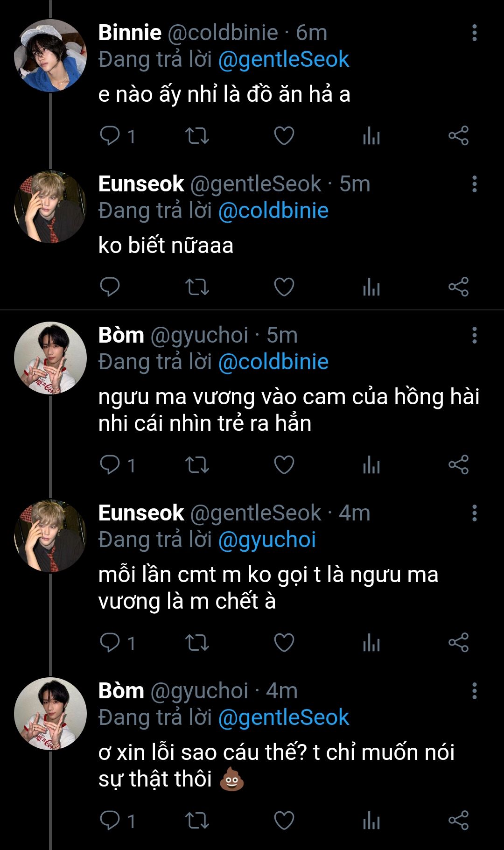Viewport: 504px width, 850px height.
Task: Open more options for Binnie's tweet
Action: (x=475, y=33)
